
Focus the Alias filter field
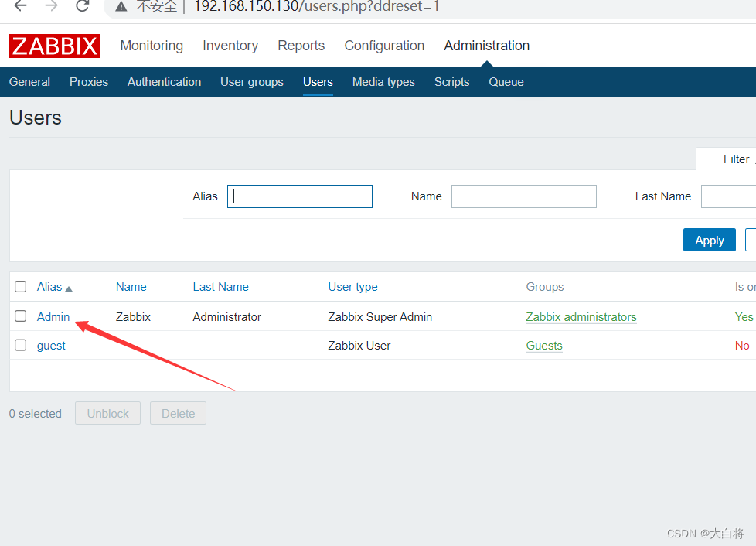tap(300, 196)
